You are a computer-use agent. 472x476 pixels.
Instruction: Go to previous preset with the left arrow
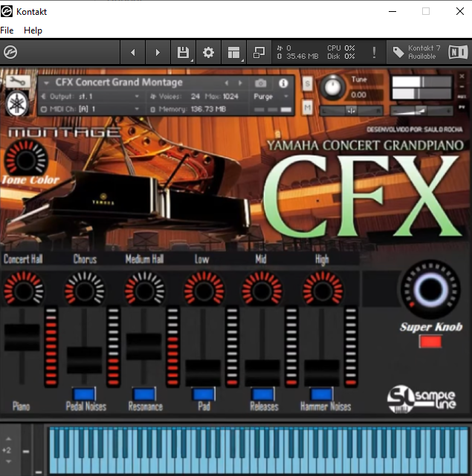tap(133, 53)
